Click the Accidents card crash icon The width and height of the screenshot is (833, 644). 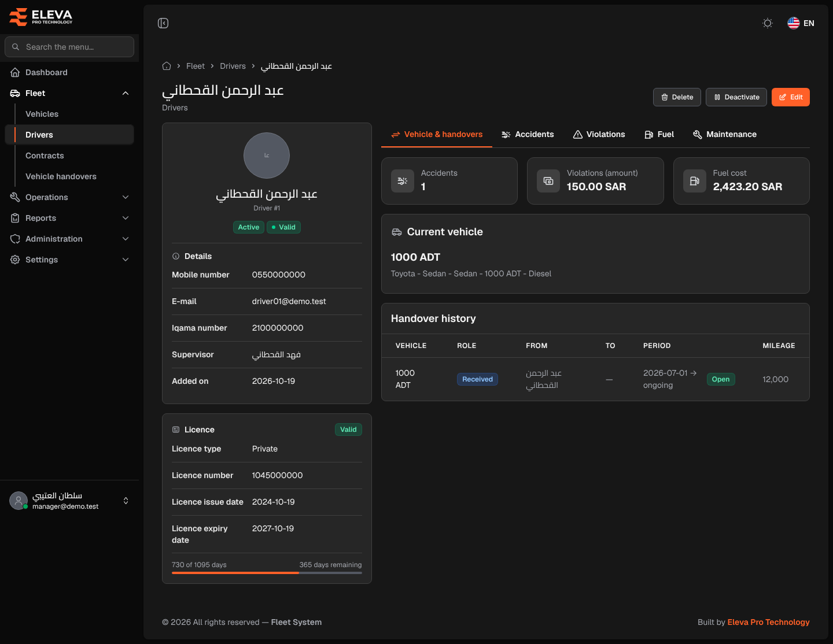[x=403, y=181]
